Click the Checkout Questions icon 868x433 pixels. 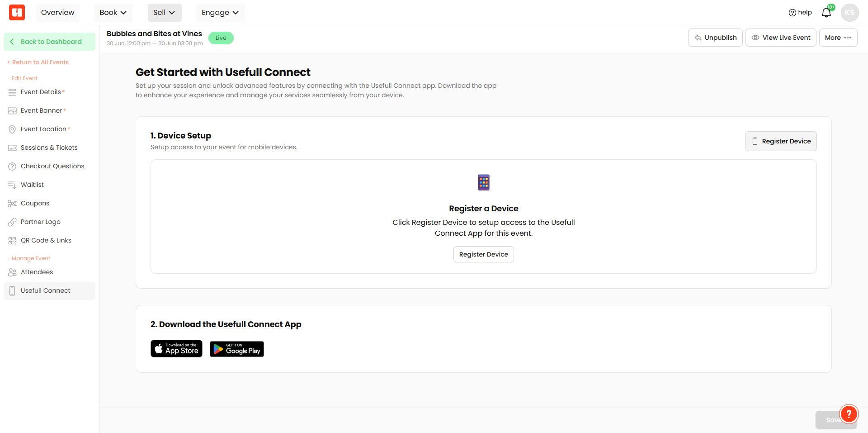click(x=12, y=167)
